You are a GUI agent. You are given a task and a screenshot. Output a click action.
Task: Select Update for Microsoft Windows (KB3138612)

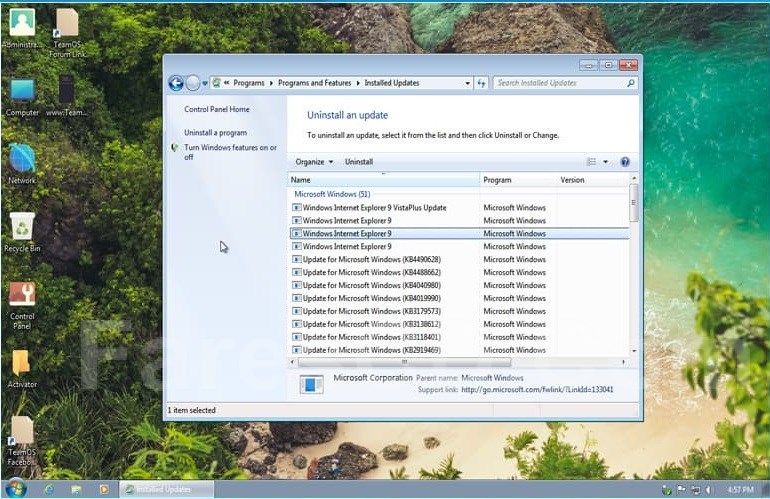pos(459,324)
